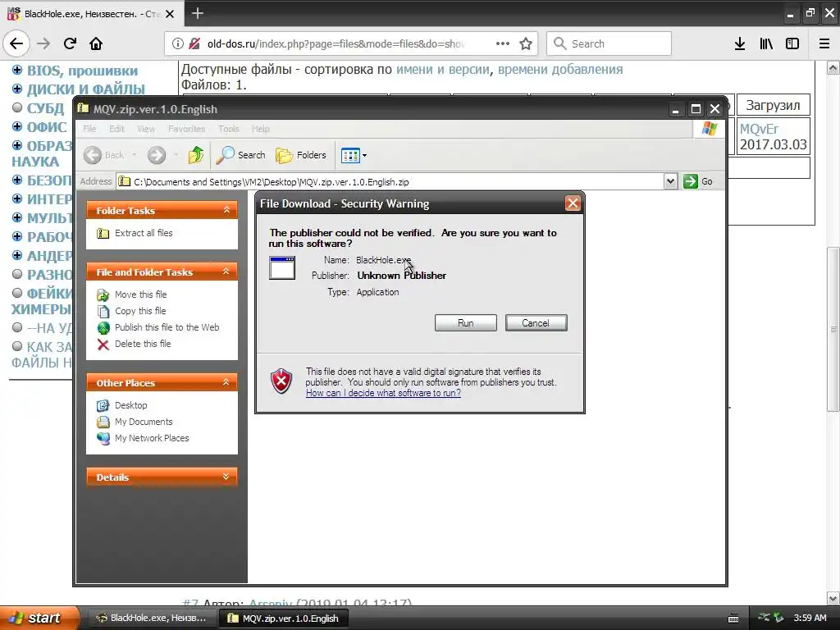
Task: Click the page vertical scrollbar
Action: [833, 328]
